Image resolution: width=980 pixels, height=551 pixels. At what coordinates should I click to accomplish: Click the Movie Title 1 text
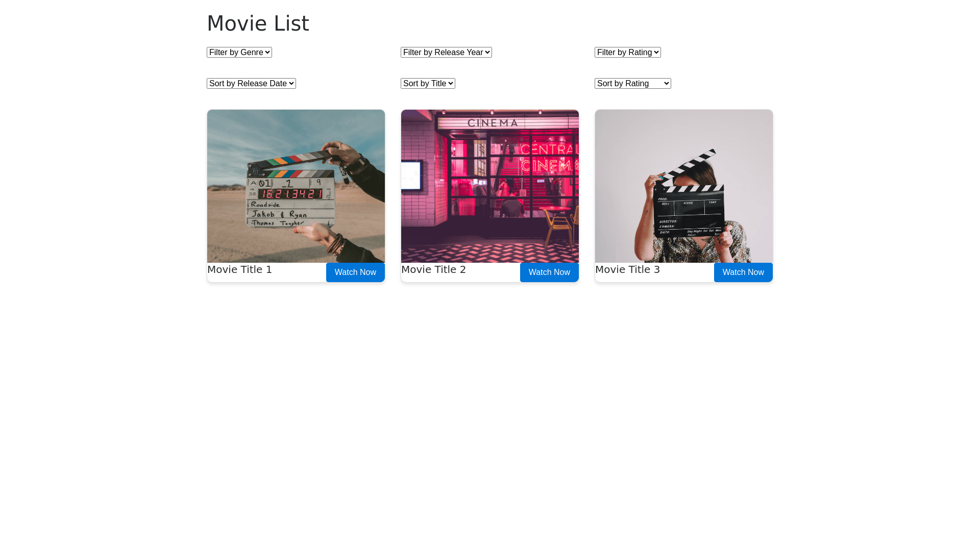pos(239,269)
